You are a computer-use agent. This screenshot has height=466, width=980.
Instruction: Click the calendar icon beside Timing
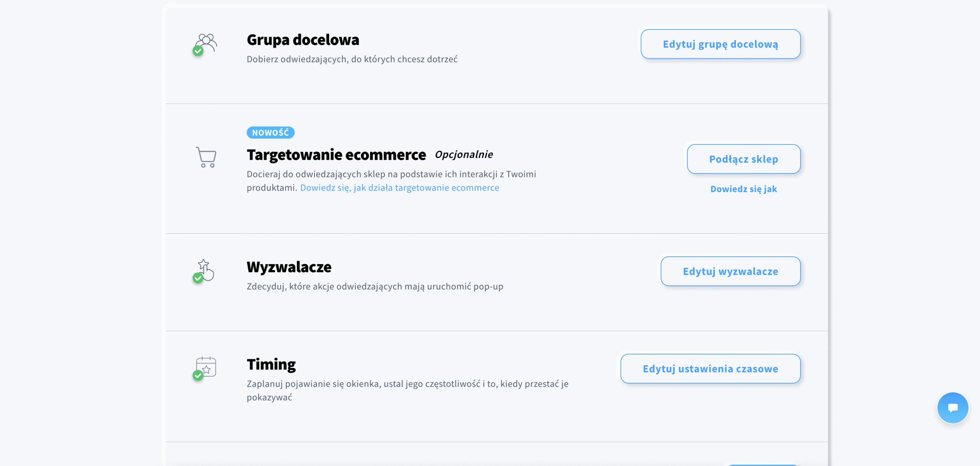pos(206,366)
